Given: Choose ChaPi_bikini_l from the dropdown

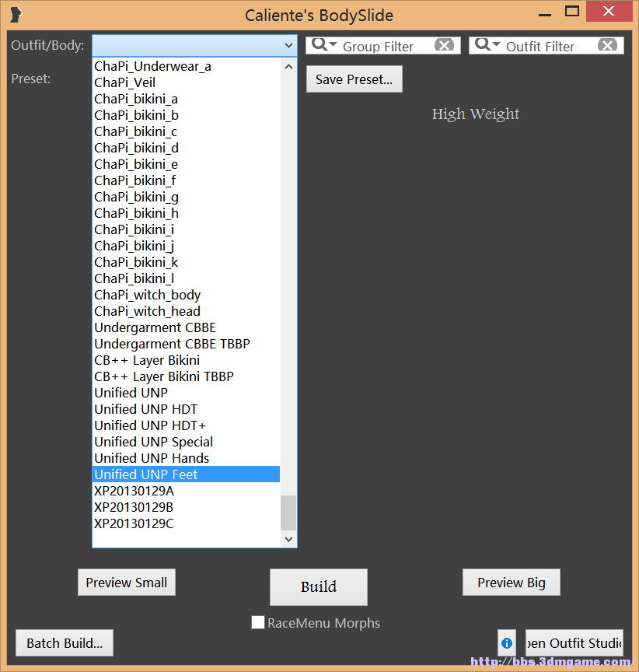Looking at the screenshot, I should coord(187,278).
